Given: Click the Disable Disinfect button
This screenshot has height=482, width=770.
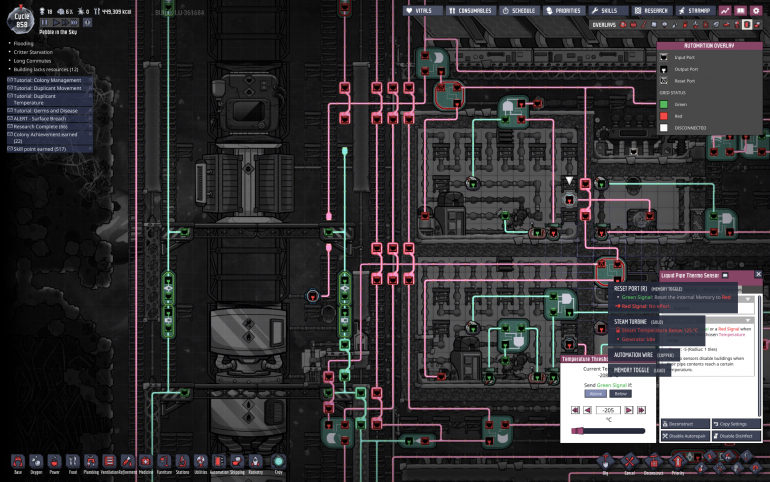Looking at the screenshot, I should point(736,436).
